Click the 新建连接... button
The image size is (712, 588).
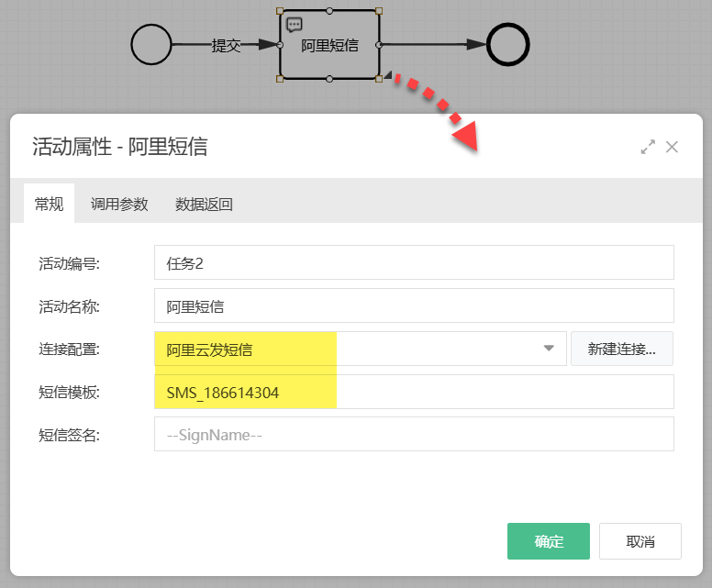(622, 349)
